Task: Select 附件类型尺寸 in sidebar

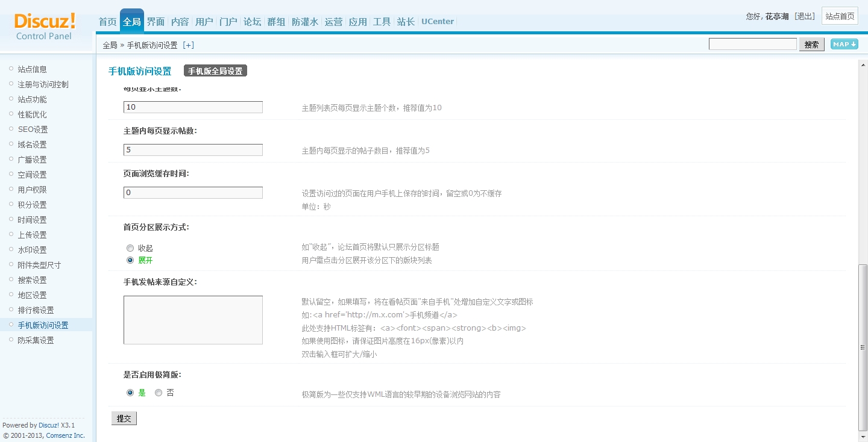Action: click(x=40, y=265)
